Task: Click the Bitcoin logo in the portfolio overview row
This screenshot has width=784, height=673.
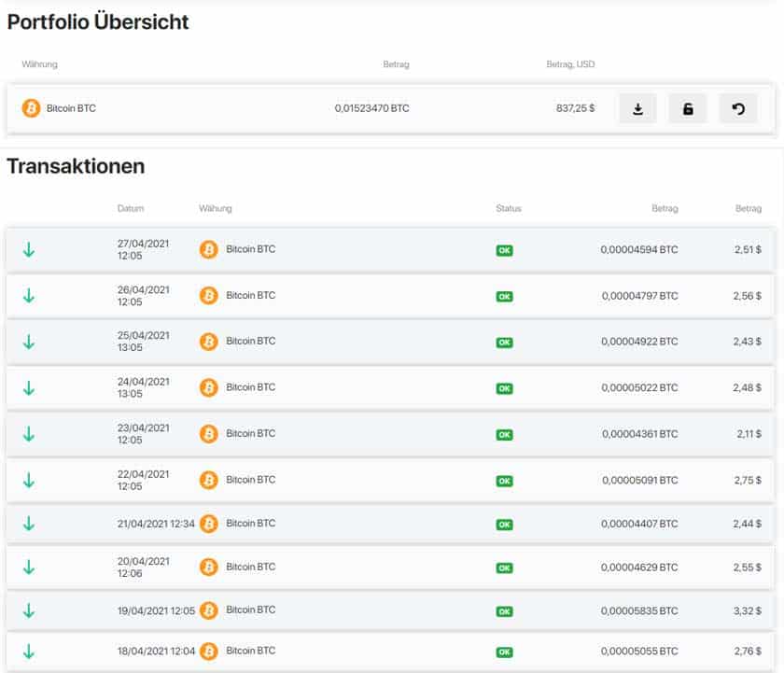Action: (31, 108)
